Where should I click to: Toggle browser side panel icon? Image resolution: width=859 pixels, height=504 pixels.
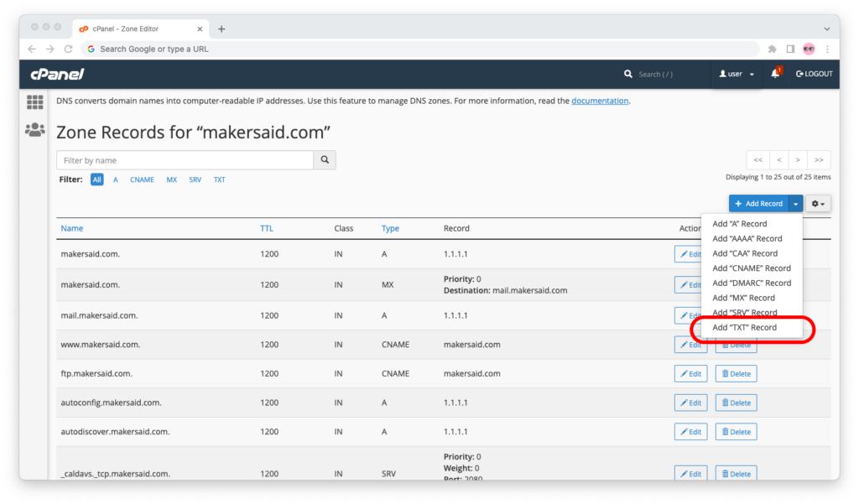point(790,49)
